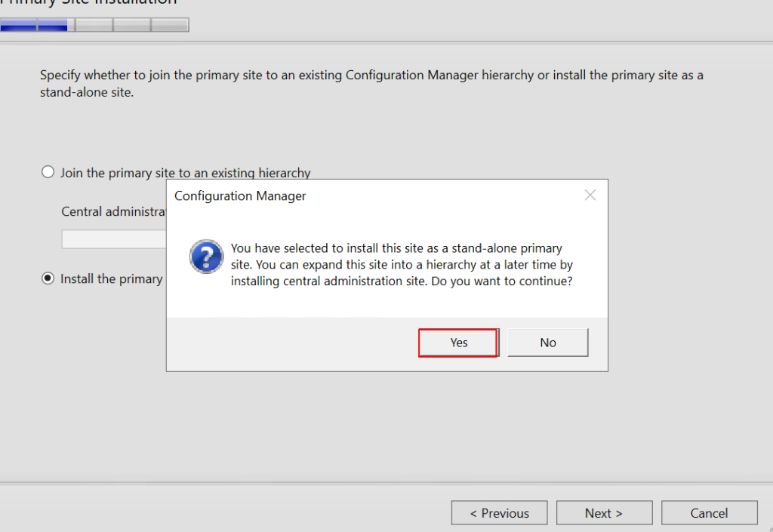Click the last empty progress bar segment
The image size is (773, 532).
click(x=170, y=26)
